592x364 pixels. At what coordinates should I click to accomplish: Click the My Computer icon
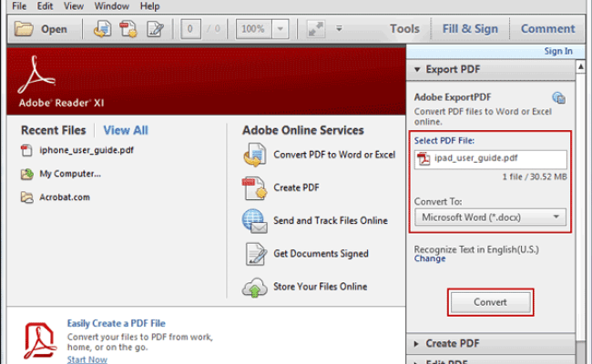26,174
